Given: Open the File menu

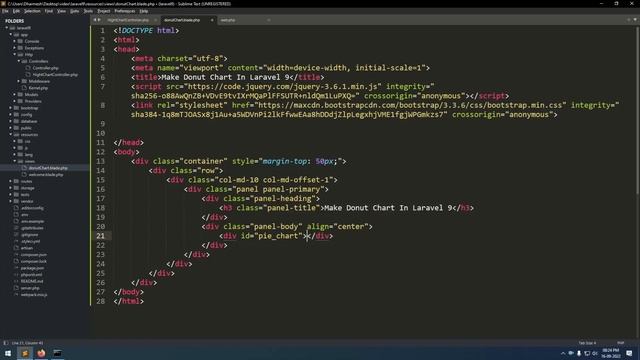Looking at the screenshot, I should click(5, 11).
